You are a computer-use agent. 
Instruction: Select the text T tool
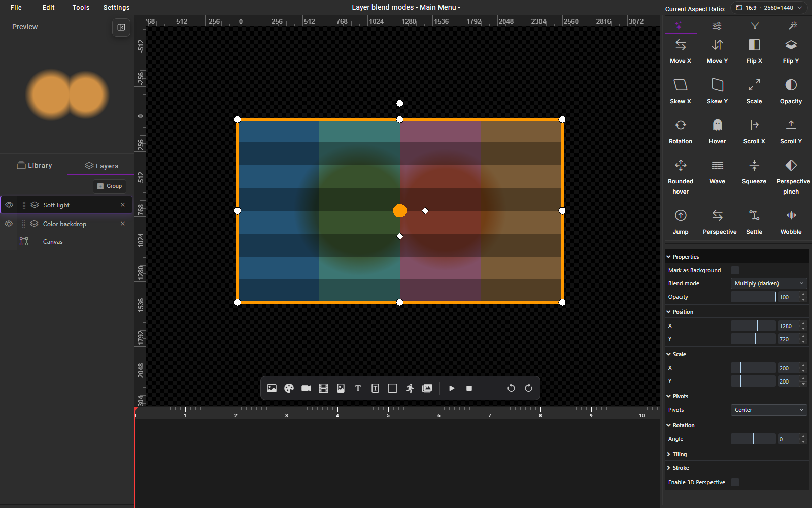(x=358, y=388)
